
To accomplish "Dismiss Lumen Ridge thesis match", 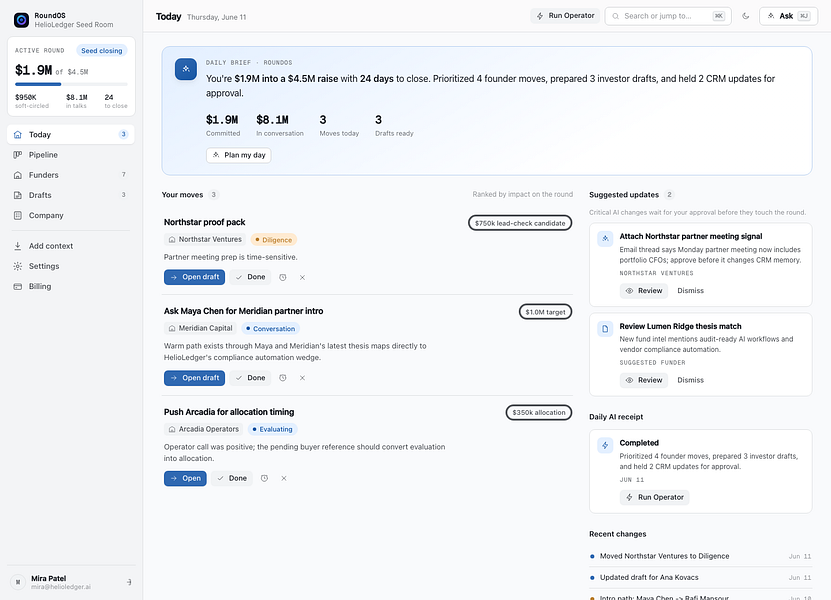I will (x=691, y=381).
